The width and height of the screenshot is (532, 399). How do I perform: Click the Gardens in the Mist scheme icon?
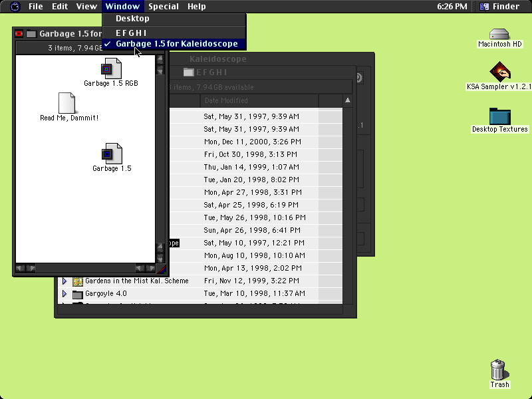[78, 281]
